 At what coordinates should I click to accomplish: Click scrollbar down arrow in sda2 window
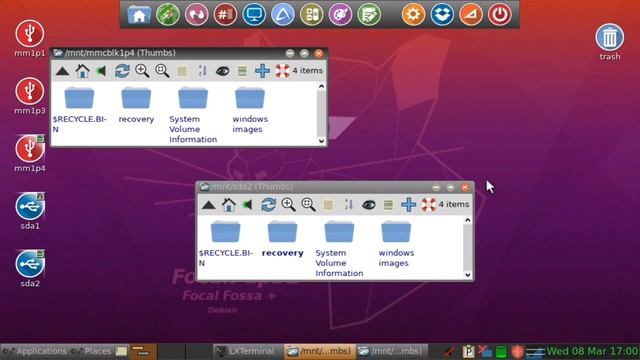click(468, 275)
